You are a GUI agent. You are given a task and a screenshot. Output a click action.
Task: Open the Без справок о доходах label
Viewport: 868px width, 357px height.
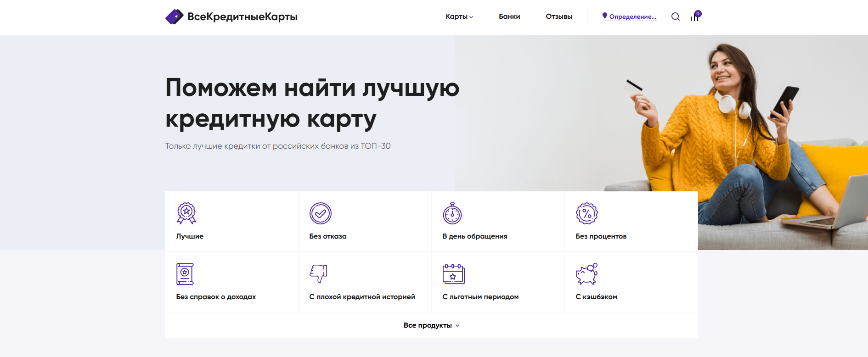pyautogui.click(x=216, y=297)
